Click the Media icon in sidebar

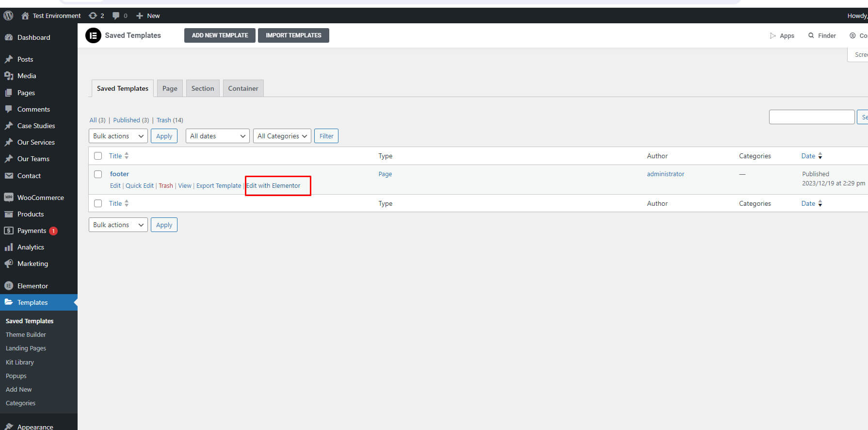click(9, 76)
